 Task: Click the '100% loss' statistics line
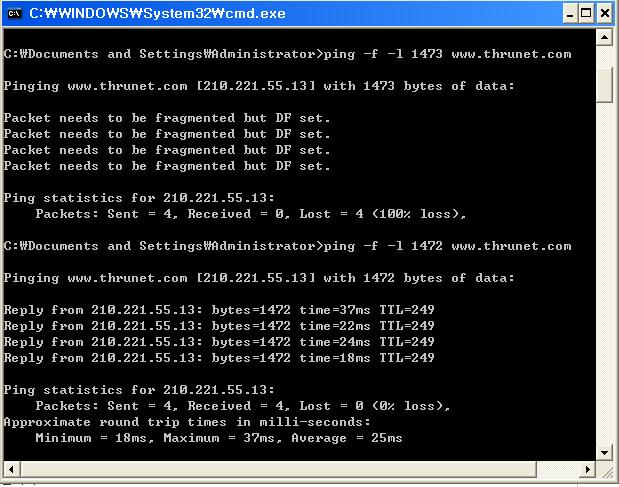[251, 214]
